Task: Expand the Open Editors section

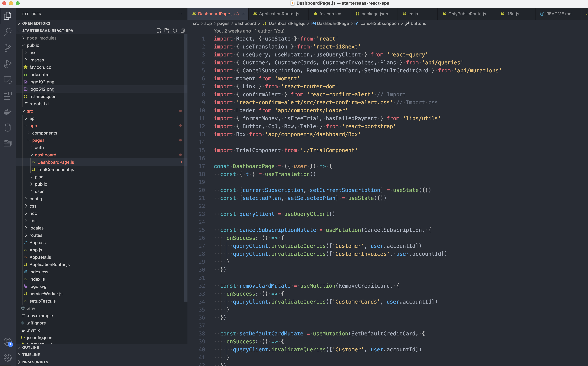Action: pos(102,23)
